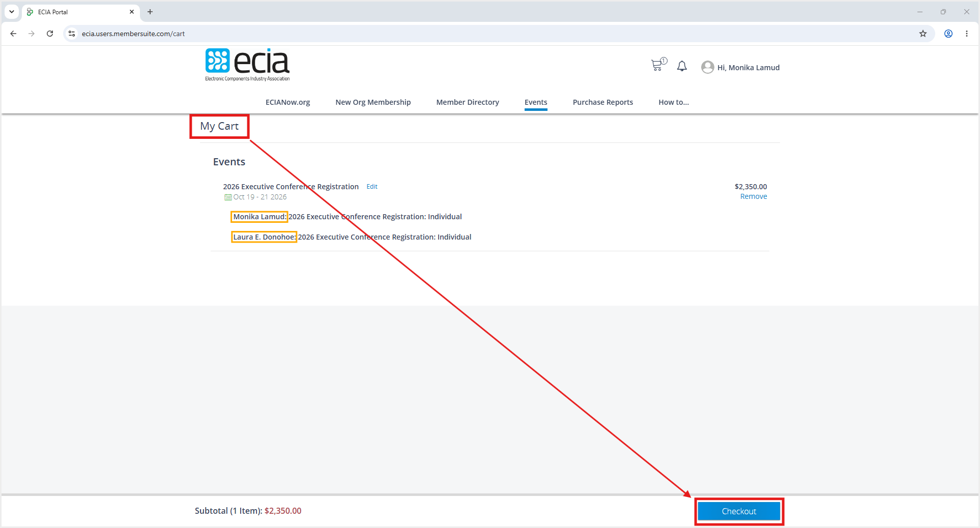Open the Chrome profile button
This screenshot has width=980, height=528.
click(x=948, y=34)
